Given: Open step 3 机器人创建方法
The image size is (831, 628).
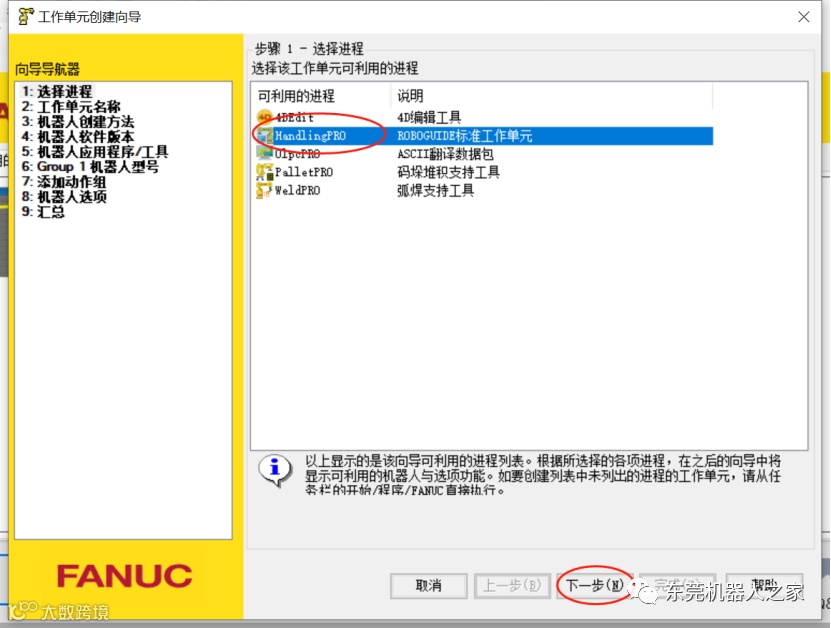Looking at the screenshot, I should pos(78,121).
